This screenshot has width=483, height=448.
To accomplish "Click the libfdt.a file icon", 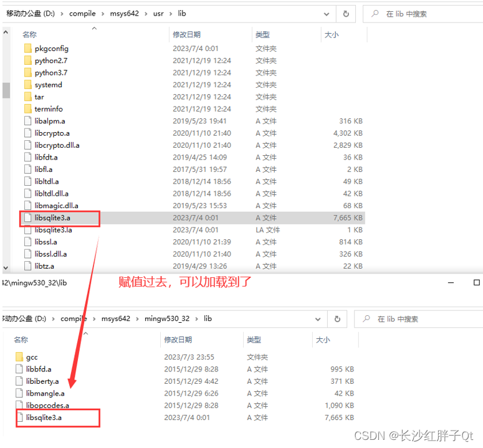I will pyautogui.click(x=27, y=157).
